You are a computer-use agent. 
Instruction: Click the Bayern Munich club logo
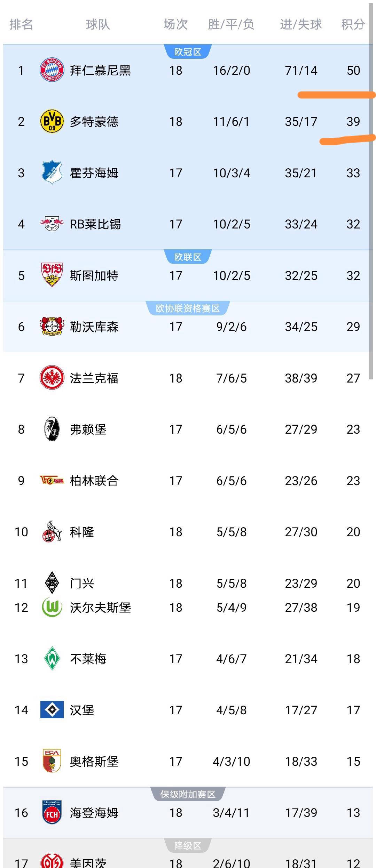pos(52,70)
